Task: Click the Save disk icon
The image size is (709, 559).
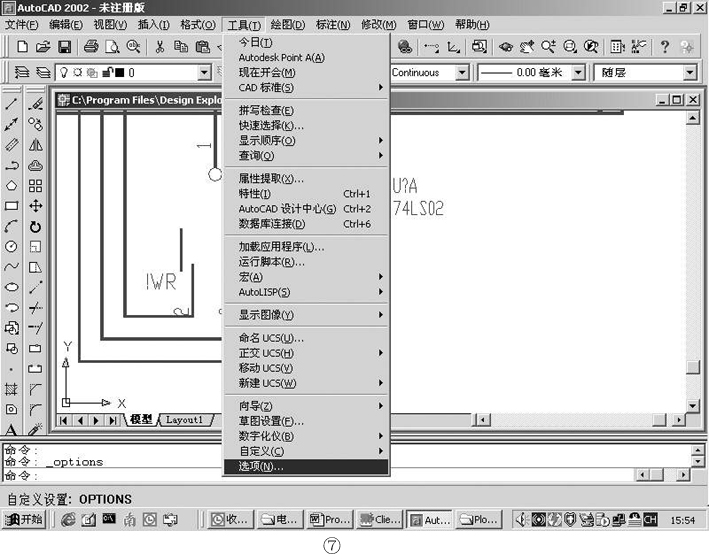Action: 64,47
